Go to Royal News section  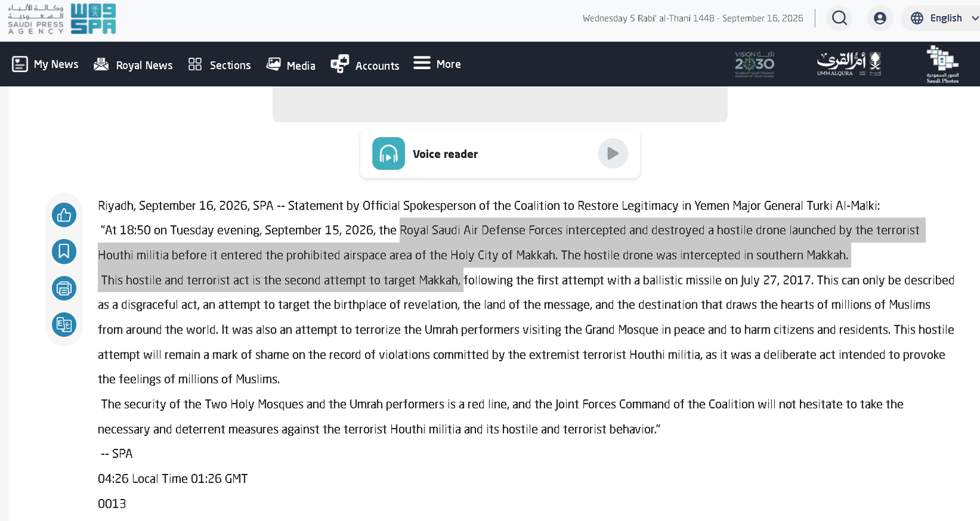pos(133,64)
